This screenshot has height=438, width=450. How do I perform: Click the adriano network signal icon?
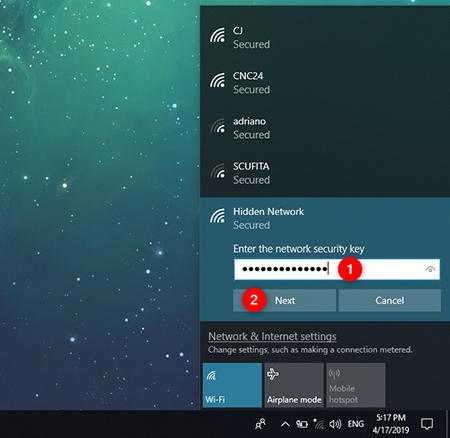coord(218,126)
